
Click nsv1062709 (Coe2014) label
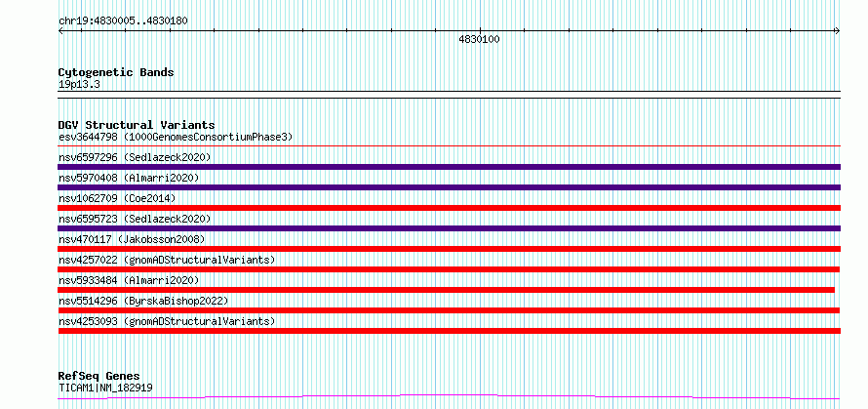click(x=116, y=198)
